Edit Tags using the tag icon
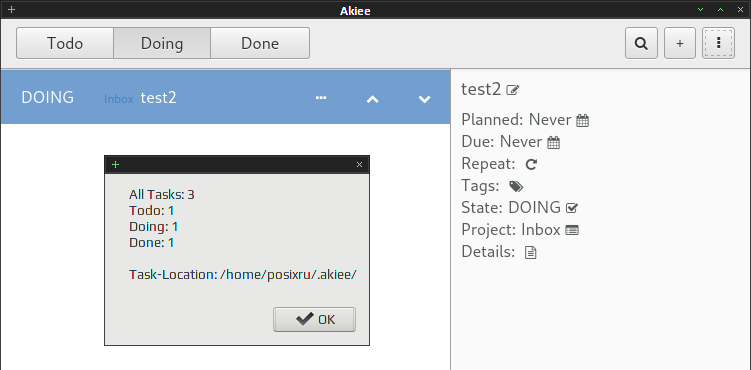751x370 pixels. pyautogui.click(x=516, y=186)
